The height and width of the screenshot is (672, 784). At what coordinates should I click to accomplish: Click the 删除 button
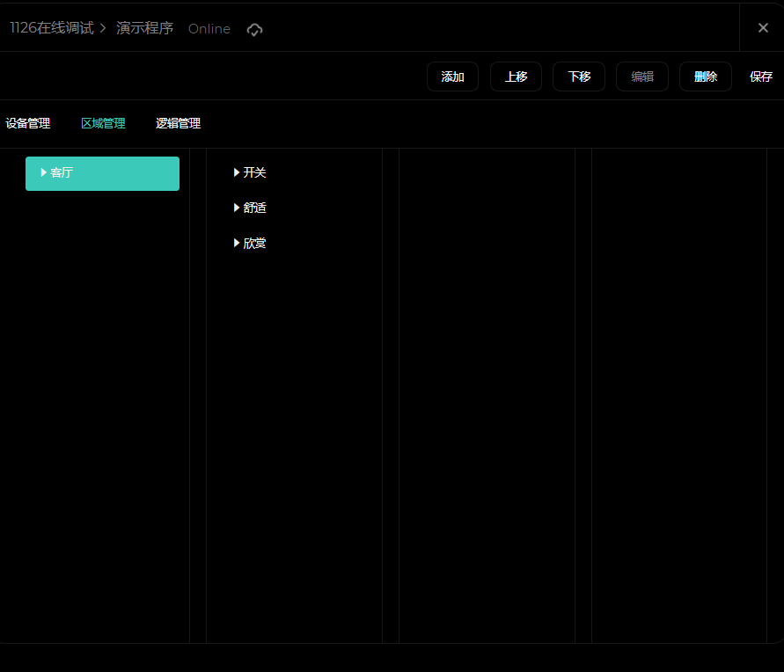[x=706, y=77]
